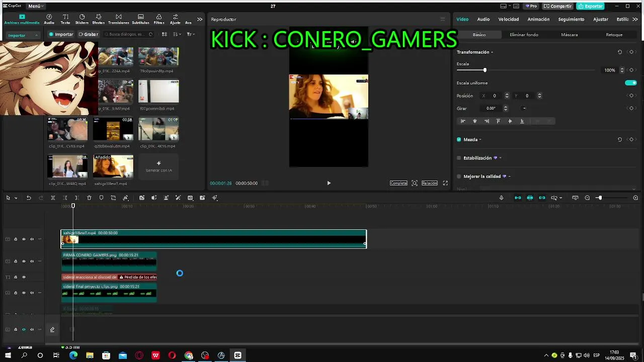Expand the Mezcla section arrow
644x362 pixels.
coord(480,139)
